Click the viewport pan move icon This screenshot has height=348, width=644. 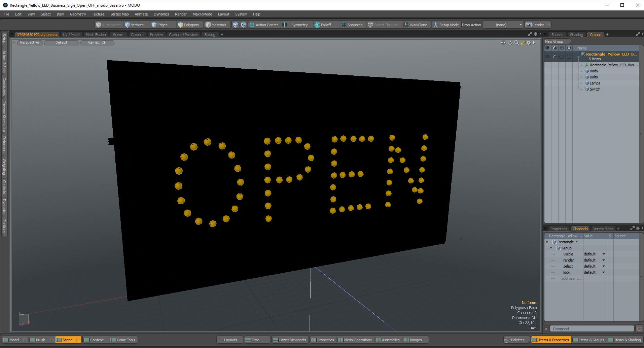[x=503, y=43]
